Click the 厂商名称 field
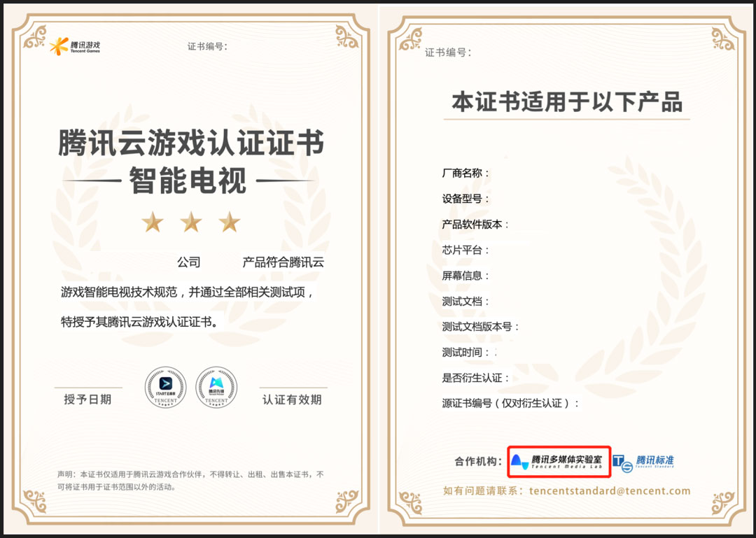The width and height of the screenshot is (756, 538). (x=466, y=173)
